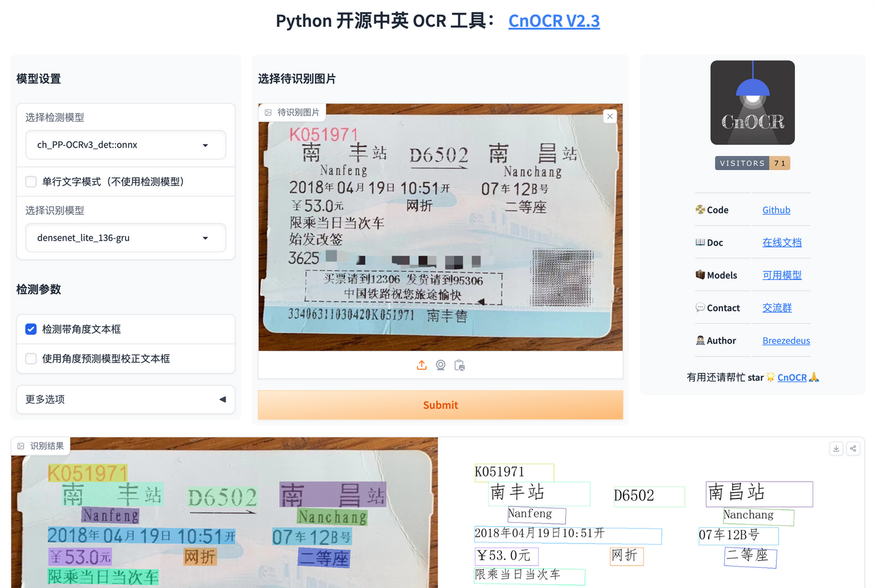875x588 pixels.
Task: Click the paste image from clipboard icon
Action: 460,365
